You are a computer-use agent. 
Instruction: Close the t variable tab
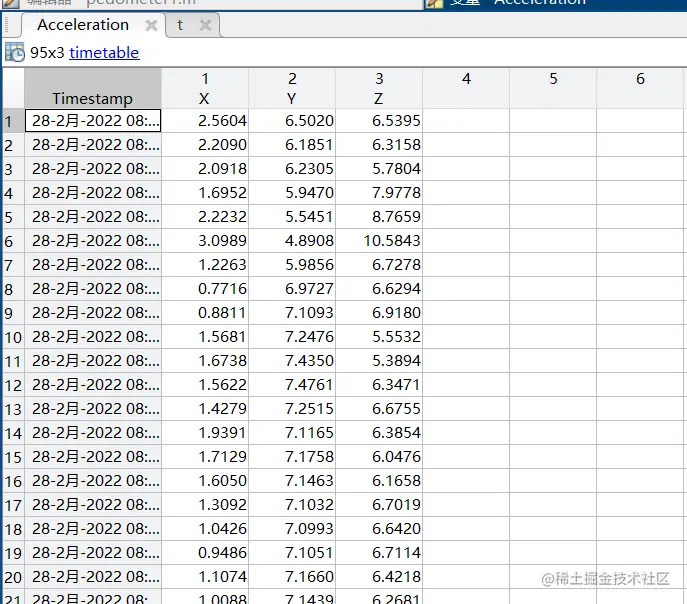pos(205,25)
